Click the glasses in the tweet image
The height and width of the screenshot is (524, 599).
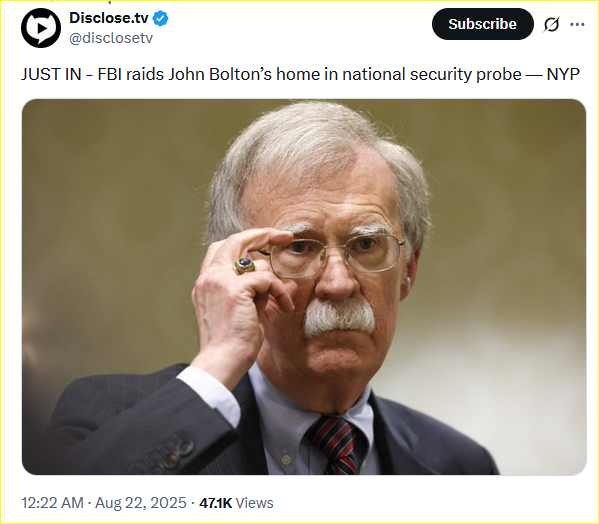332,254
